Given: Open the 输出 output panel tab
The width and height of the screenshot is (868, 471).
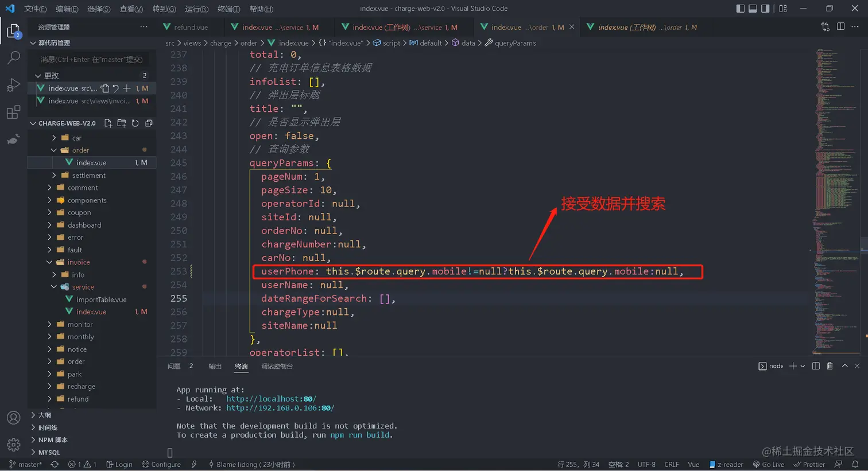Looking at the screenshot, I should pyautogui.click(x=215, y=366).
